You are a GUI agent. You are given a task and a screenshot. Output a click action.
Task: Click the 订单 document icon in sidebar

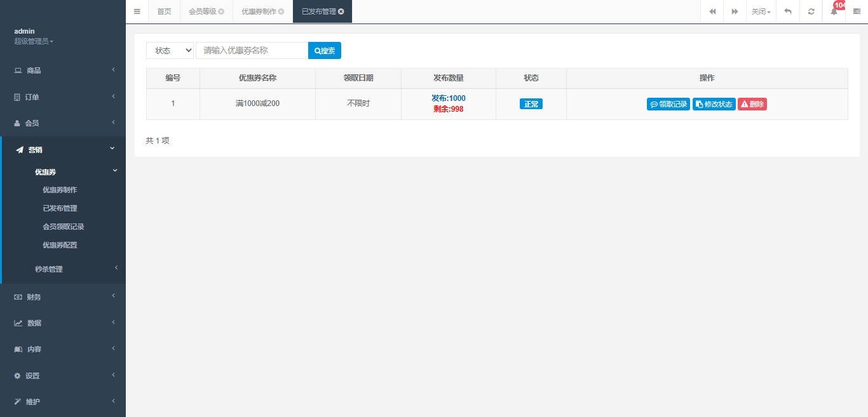[17, 97]
